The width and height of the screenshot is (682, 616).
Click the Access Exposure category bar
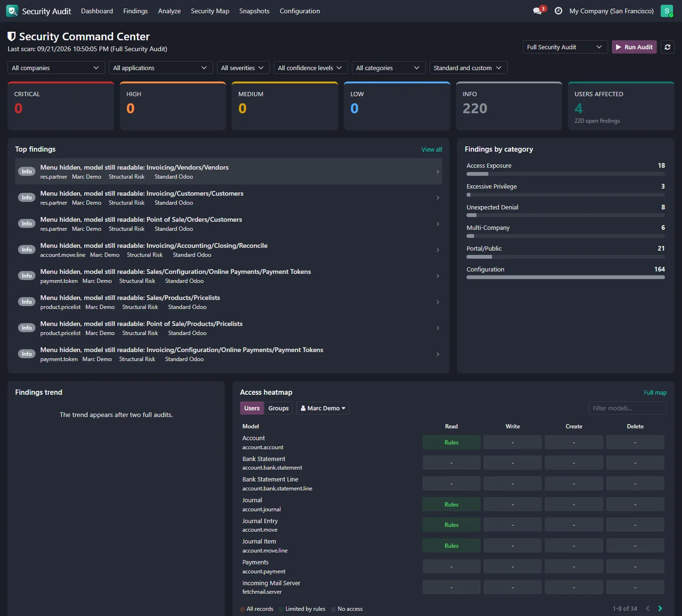566,173
